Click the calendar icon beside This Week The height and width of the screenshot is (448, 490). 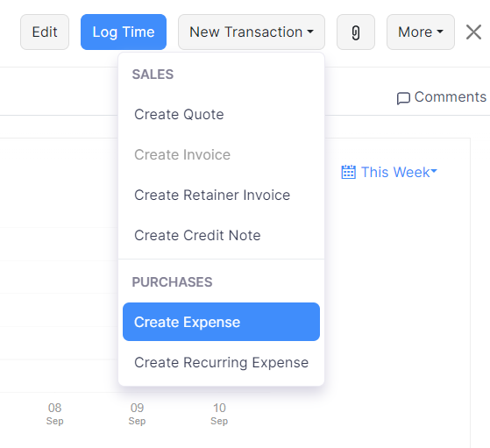pyautogui.click(x=348, y=172)
